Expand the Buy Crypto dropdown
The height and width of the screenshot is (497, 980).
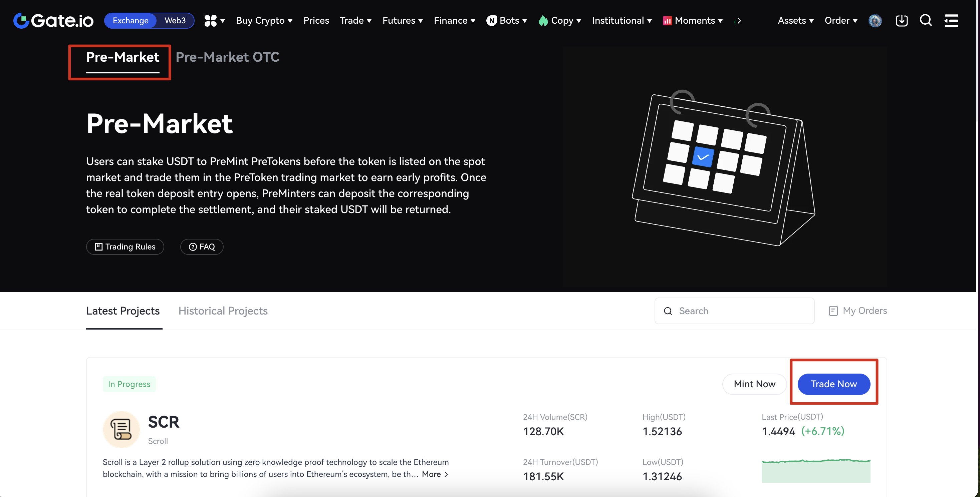264,21
